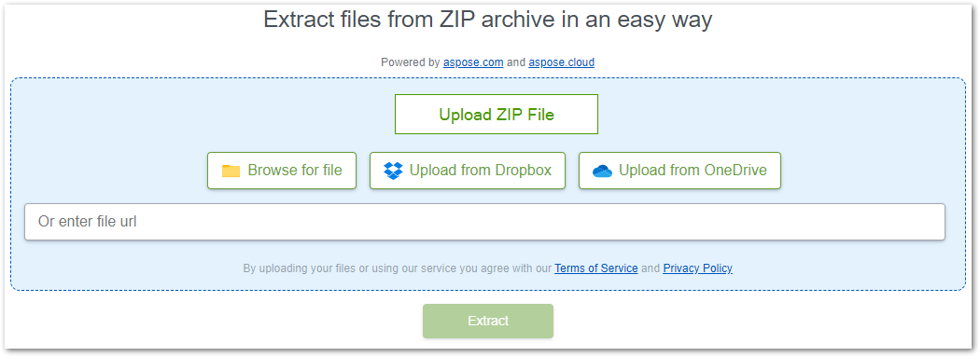Click the blue Dropbox logo icon
This screenshot has height=357, width=980.
[393, 171]
